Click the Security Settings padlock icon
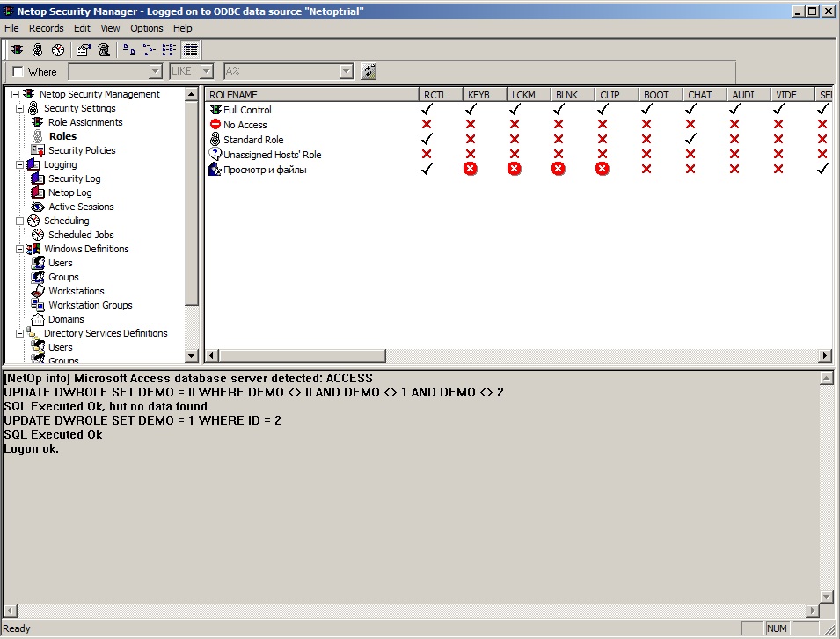Viewport: 840px width, 639px height. pos(33,108)
